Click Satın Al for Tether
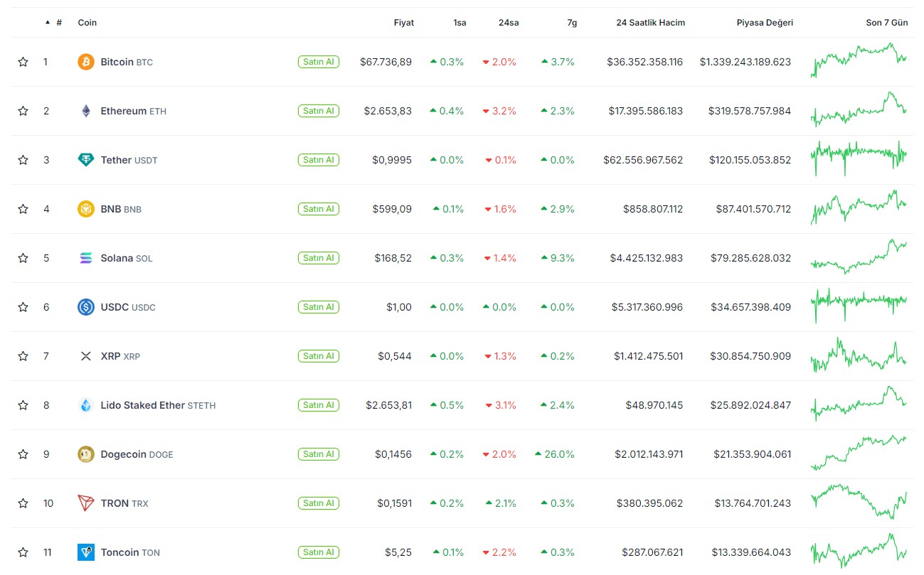This screenshot has height=575, width=924. pos(319,160)
